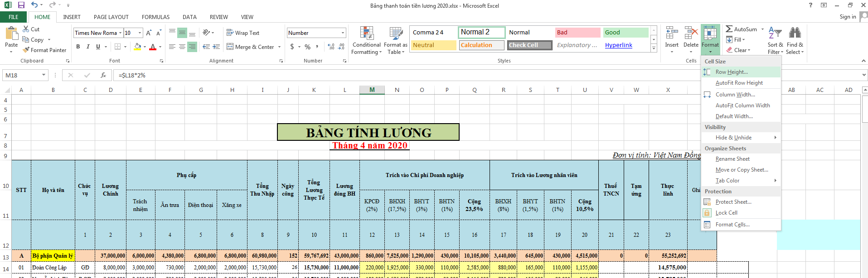Click inside the formula bar
Viewport: 868px width, 278px height.
[x=408, y=75]
